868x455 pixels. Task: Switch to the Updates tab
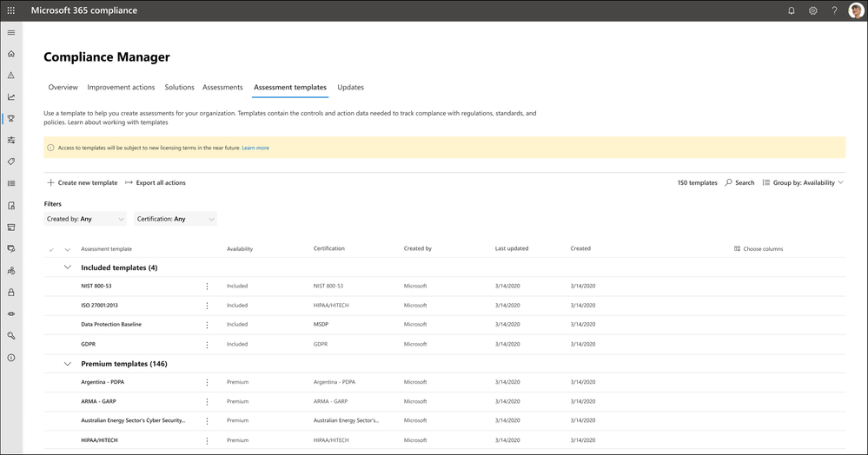click(x=350, y=88)
